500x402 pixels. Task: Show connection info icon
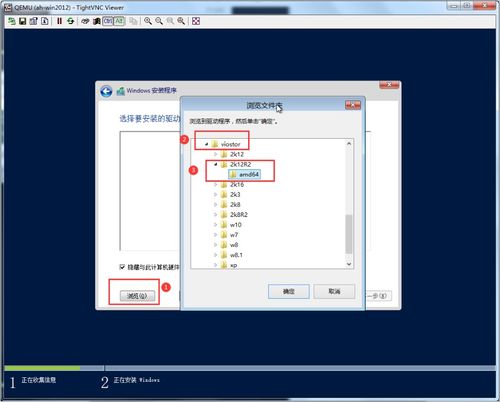(x=44, y=21)
